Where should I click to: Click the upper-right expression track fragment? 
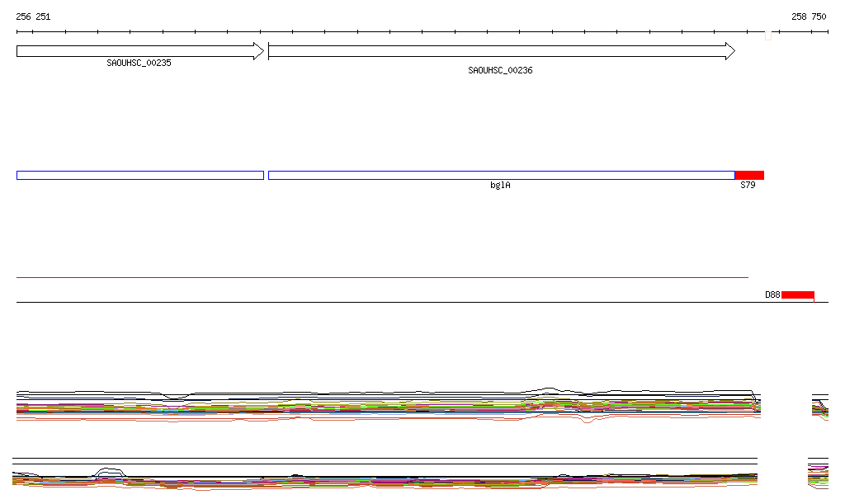pos(819,407)
